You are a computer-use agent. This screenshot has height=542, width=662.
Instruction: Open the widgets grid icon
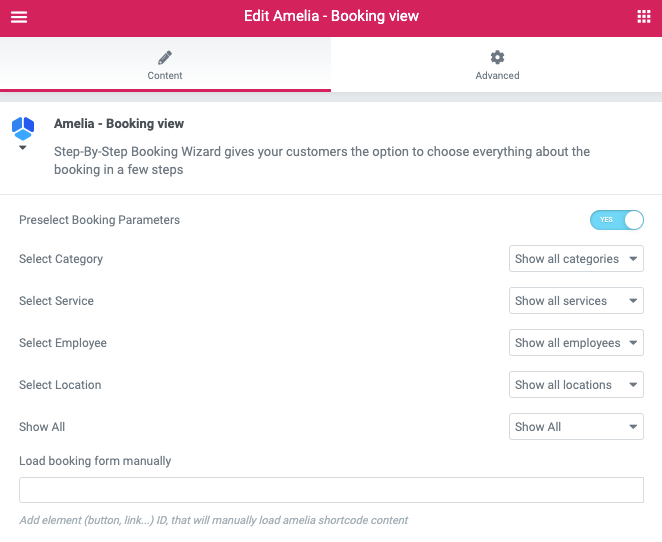click(x=643, y=17)
